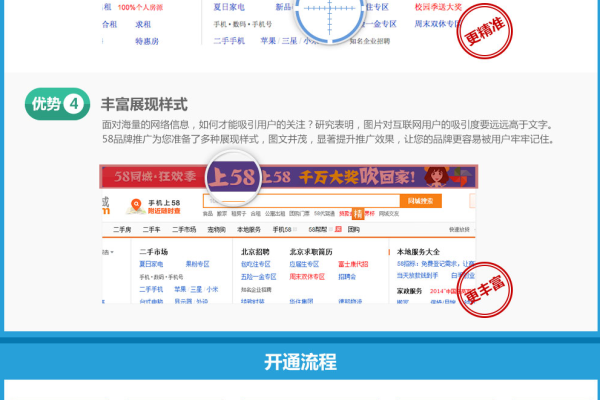Screen dimensions: 600x400
Task: Click inside the orange-bordered search box
Action: [302, 201]
